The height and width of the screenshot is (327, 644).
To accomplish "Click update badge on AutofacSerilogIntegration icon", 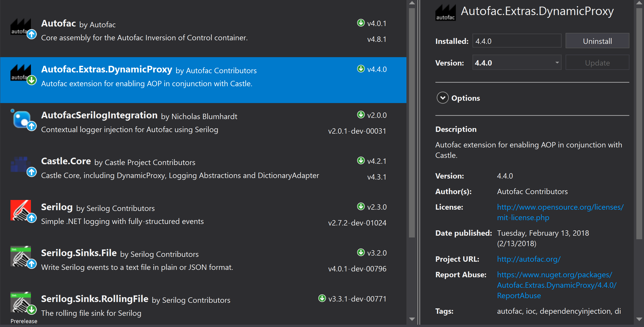I will (x=32, y=126).
